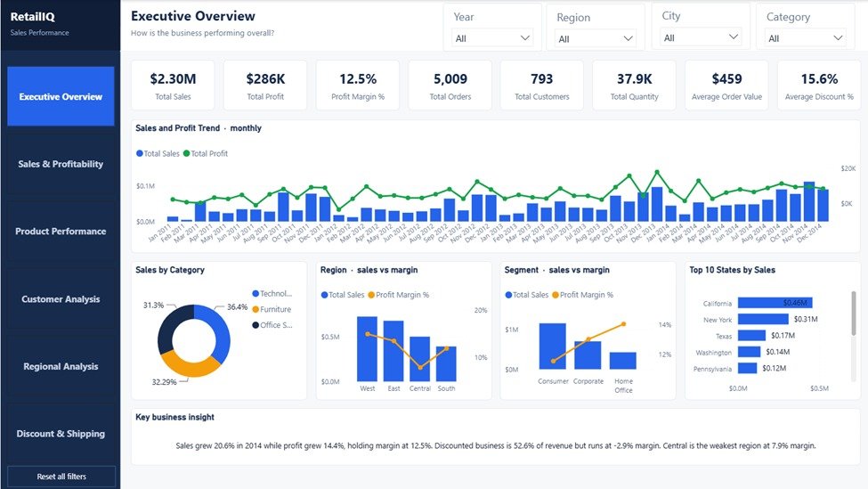Click Profit Margin % legend in Segment chart

[583, 295]
